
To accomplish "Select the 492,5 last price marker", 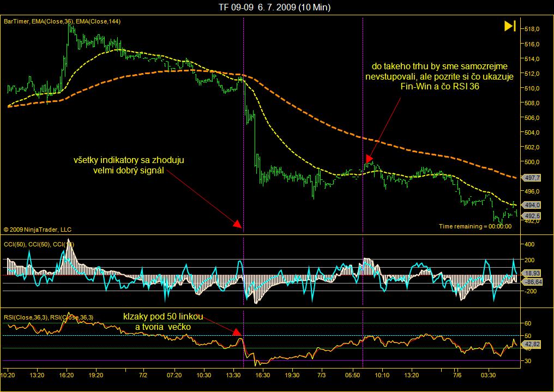I will 532,216.
